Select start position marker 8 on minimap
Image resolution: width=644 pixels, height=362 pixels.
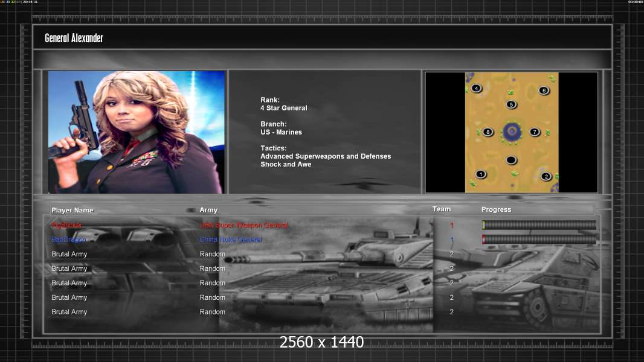point(488,132)
